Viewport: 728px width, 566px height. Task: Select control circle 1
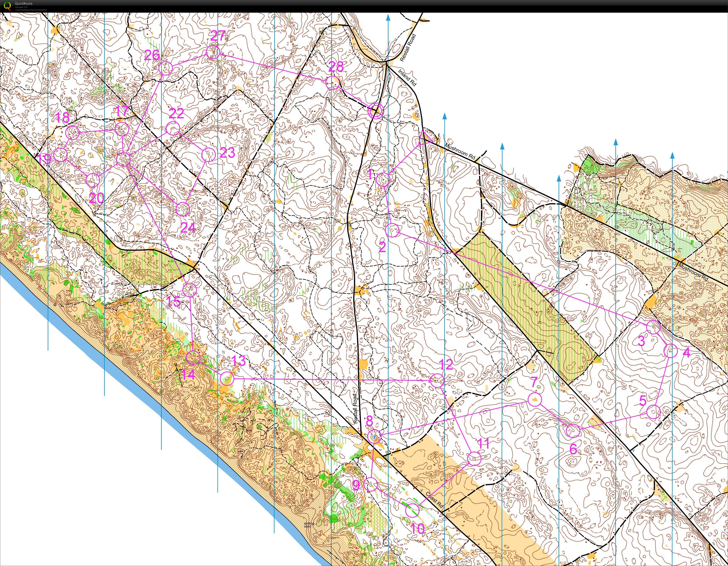383,179
